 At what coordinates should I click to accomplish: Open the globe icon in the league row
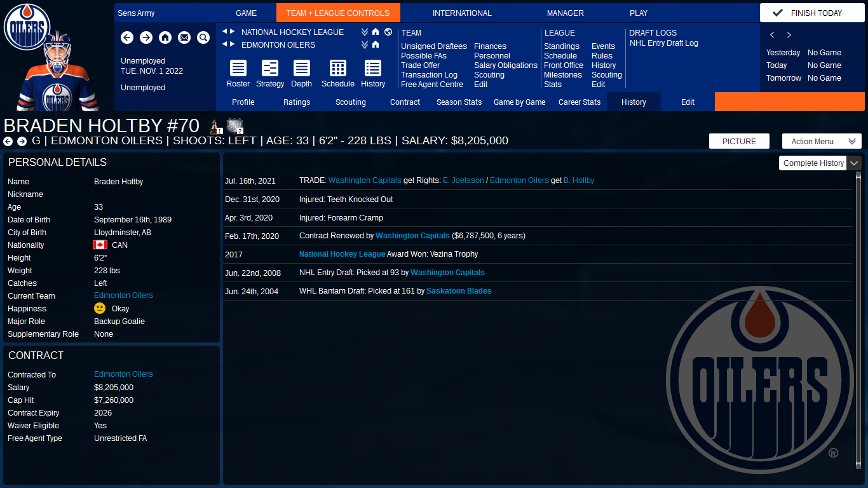point(388,32)
